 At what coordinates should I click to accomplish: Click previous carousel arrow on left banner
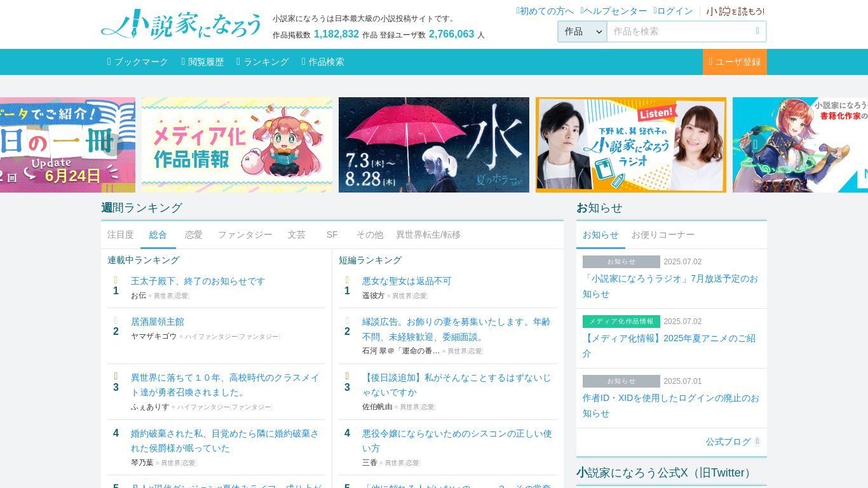112,145
